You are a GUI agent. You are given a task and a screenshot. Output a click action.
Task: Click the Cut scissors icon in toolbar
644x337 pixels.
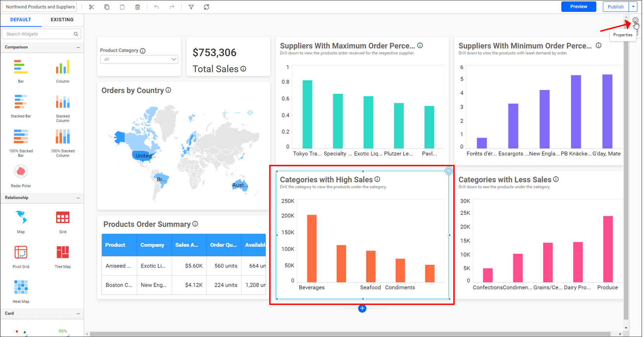pyautogui.click(x=91, y=7)
